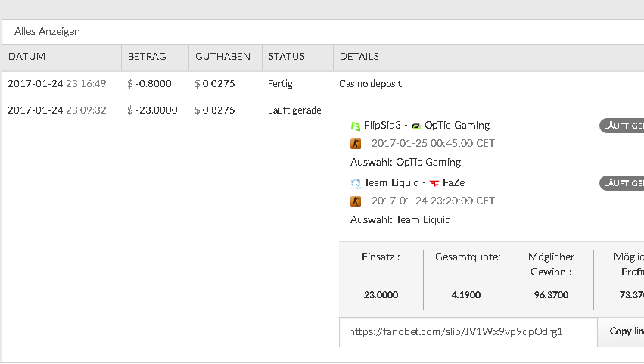Click the Einsatz value 23.0000

point(381,295)
